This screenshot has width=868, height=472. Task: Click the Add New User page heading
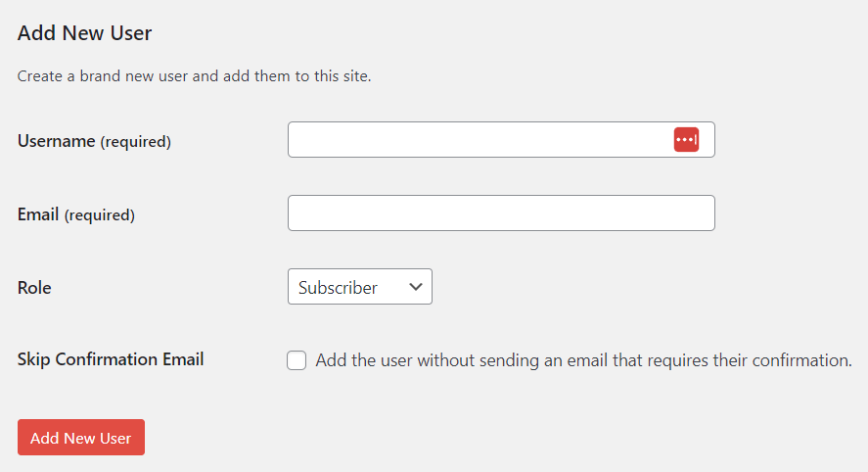[x=85, y=33]
